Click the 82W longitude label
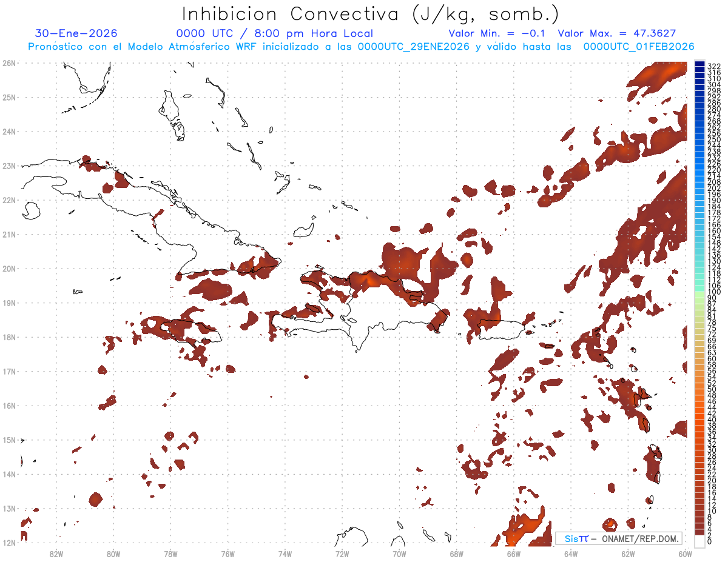Screen dimensions: 728x562 [x=56, y=554]
